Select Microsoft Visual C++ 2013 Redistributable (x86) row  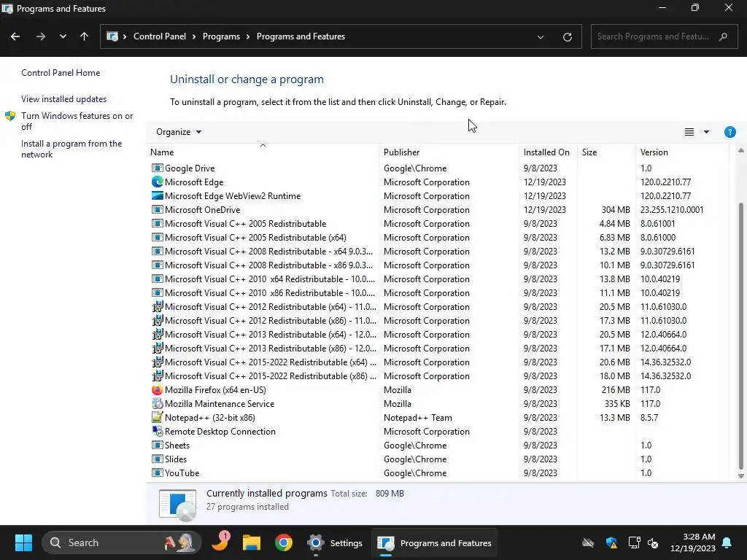[437, 349]
